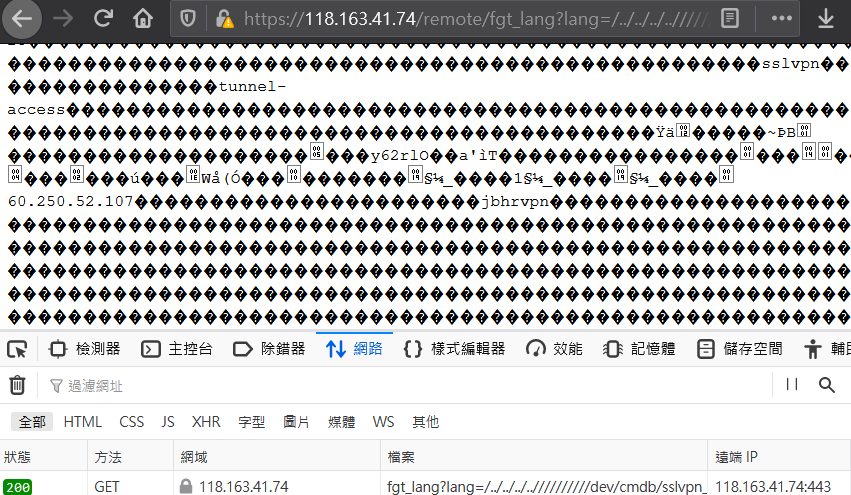Activate the element picker tool
Screen dimensions: 851x495
click(17, 349)
